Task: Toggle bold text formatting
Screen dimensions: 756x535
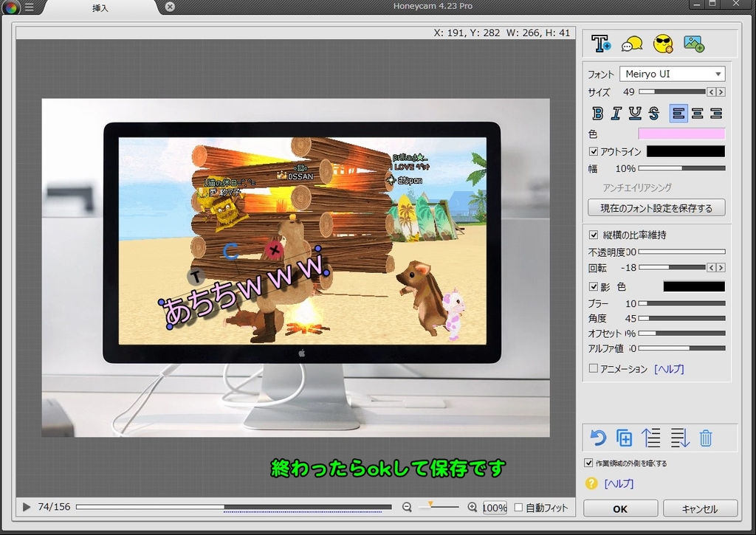Action: pos(597,113)
